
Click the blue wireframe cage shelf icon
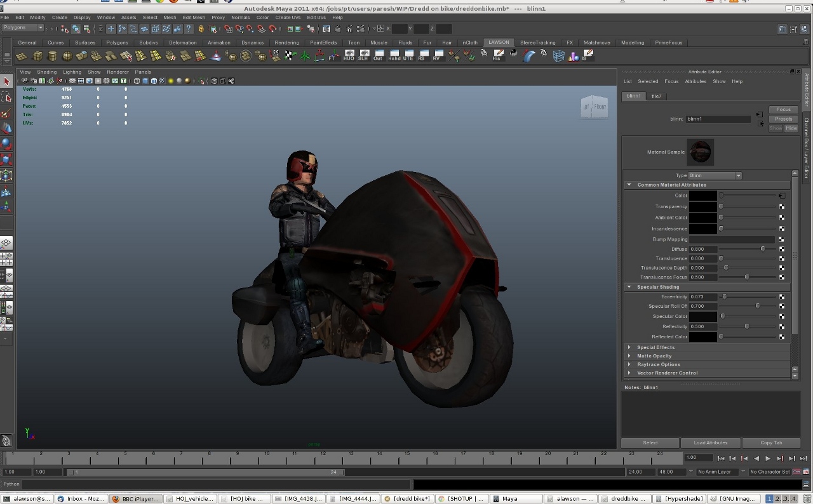coord(558,56)
